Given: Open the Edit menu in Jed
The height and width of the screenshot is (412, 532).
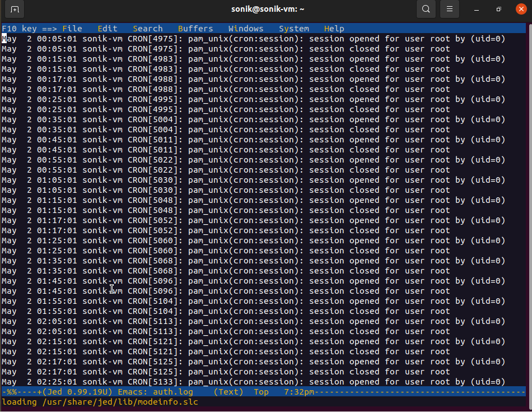Looking at the screenshot, I should (x=108, y=29).
